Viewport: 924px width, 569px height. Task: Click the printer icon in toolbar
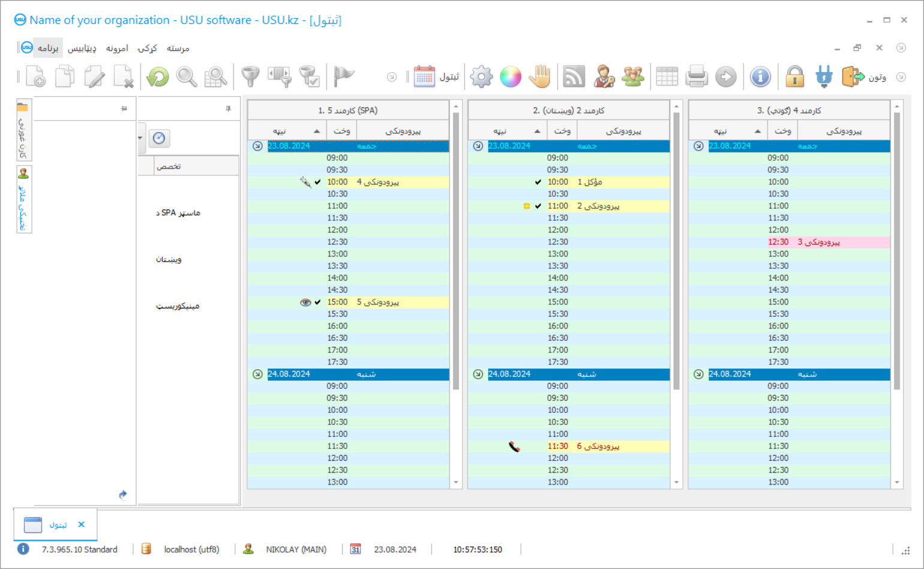(697, 77)
